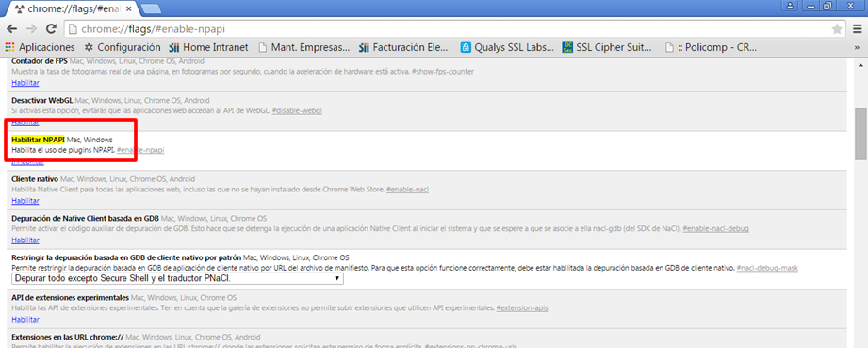Open Chrome hamburger menu

pyautogui.click(x=856, y=29)
